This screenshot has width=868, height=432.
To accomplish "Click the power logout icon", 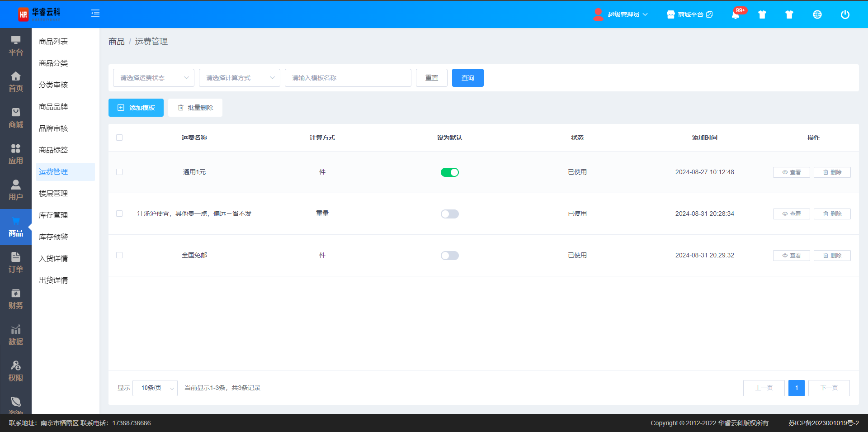I will point(844,14).
